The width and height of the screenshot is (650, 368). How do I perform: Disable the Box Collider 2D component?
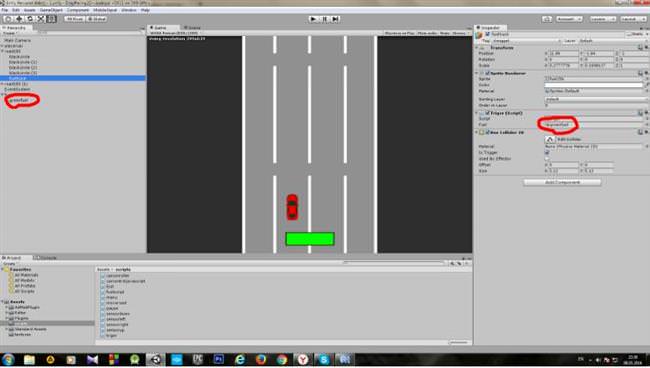tap(488, 132)
